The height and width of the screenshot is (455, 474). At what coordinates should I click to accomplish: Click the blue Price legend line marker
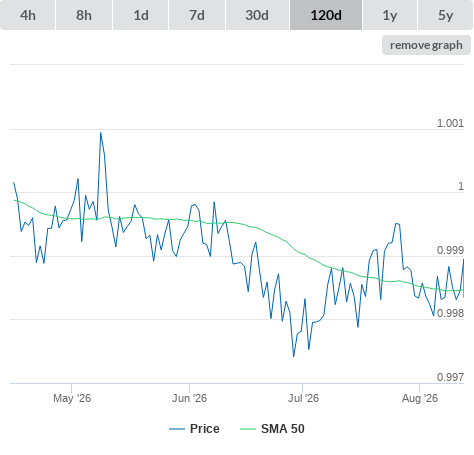[x=177, y=429]
